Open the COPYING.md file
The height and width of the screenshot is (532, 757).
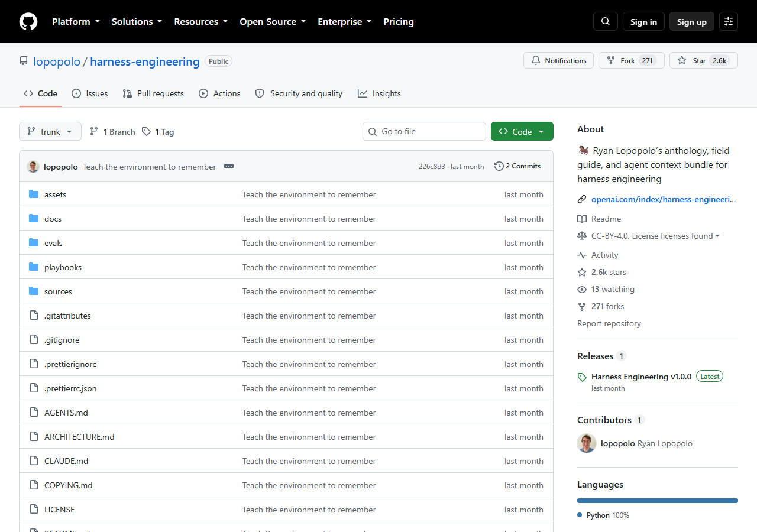[69, 485]
